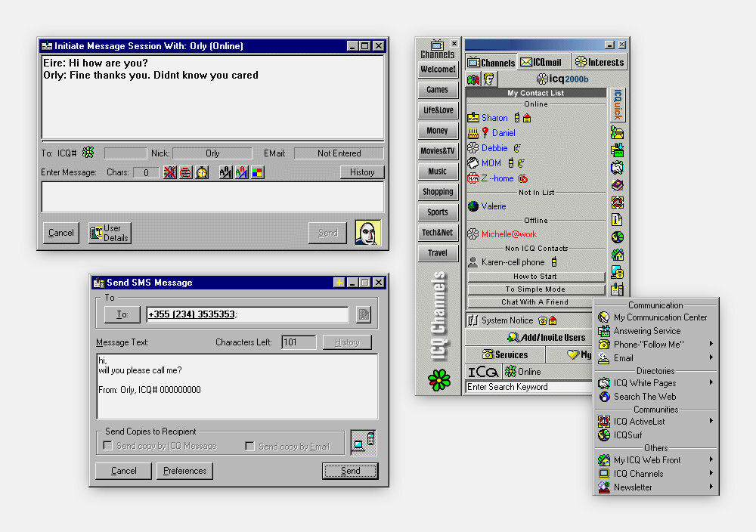The height and width of the screenshot is (532, 756).
Task: Click the face avatar picture beside Send
Action: point(368,233)
